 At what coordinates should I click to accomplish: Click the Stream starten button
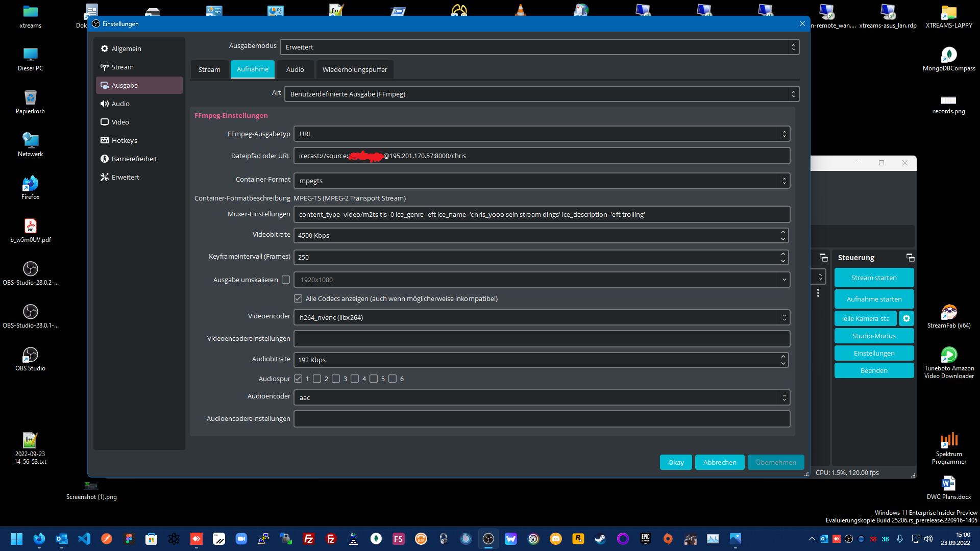point(874,278)
